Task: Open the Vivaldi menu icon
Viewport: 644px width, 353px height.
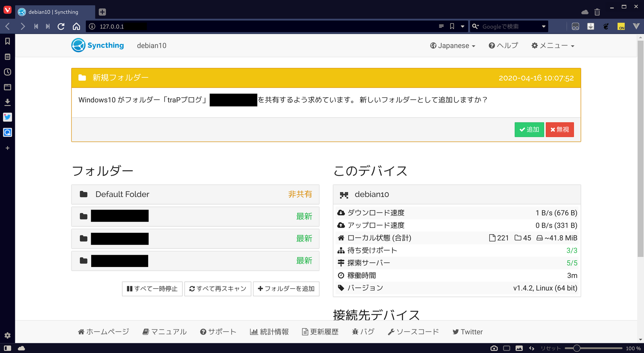Action: (x=7, y=10)
